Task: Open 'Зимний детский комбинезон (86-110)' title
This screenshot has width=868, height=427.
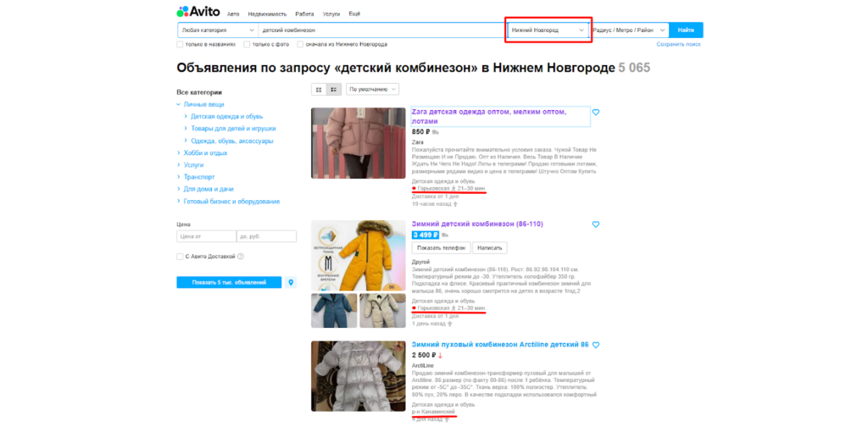Action: click(x=477, y=224)
